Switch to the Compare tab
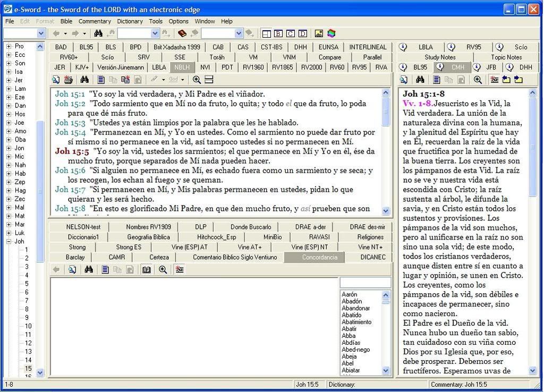 [329, 57]
